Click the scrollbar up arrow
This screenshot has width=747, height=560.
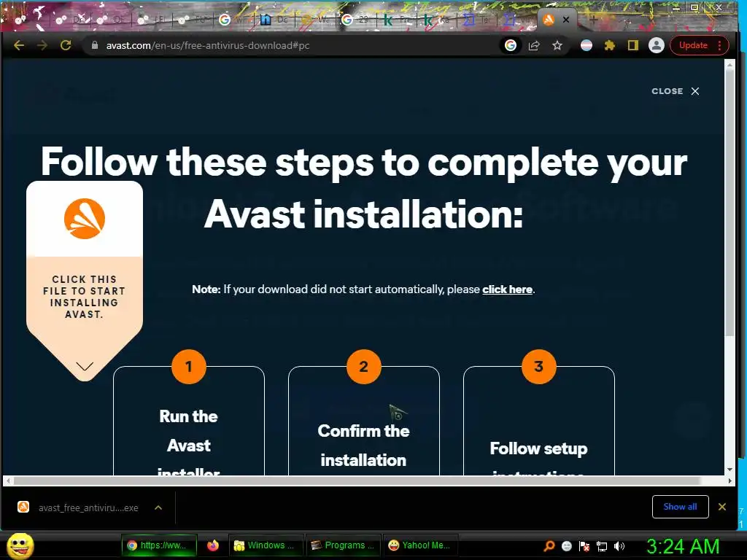(x=729, y=65)
